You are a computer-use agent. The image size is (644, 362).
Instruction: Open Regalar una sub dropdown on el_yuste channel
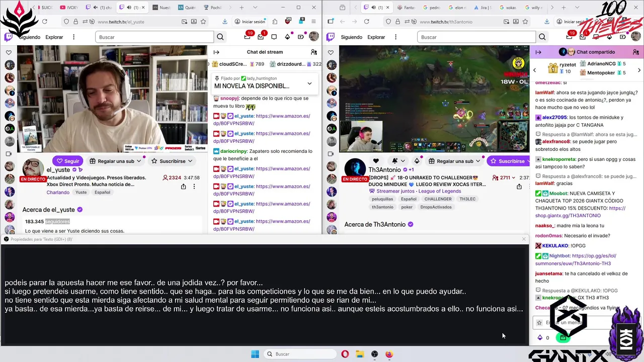[115, 161]
